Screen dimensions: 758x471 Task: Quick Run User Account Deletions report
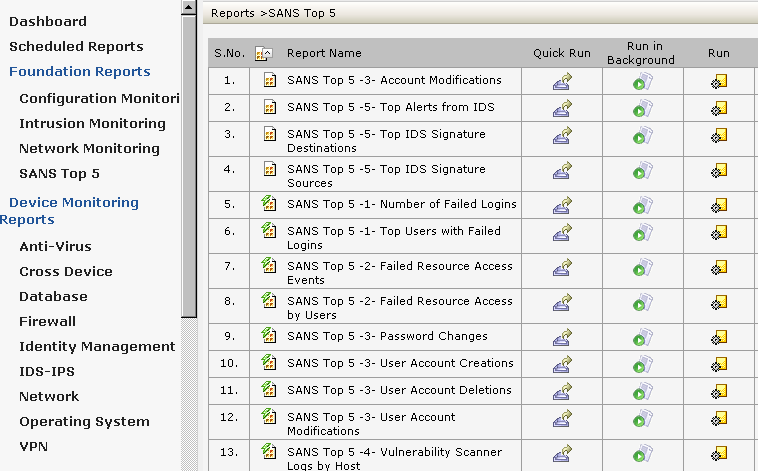pos(563,391)
